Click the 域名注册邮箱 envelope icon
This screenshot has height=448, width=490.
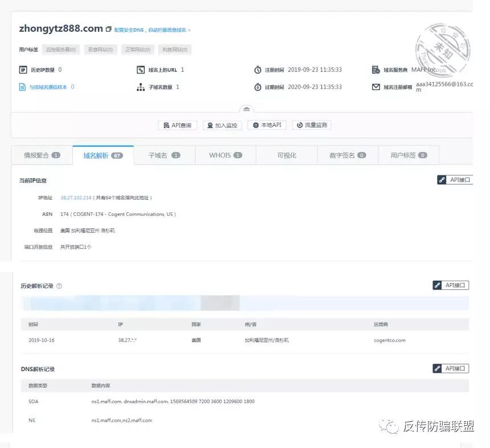point(375,87)
